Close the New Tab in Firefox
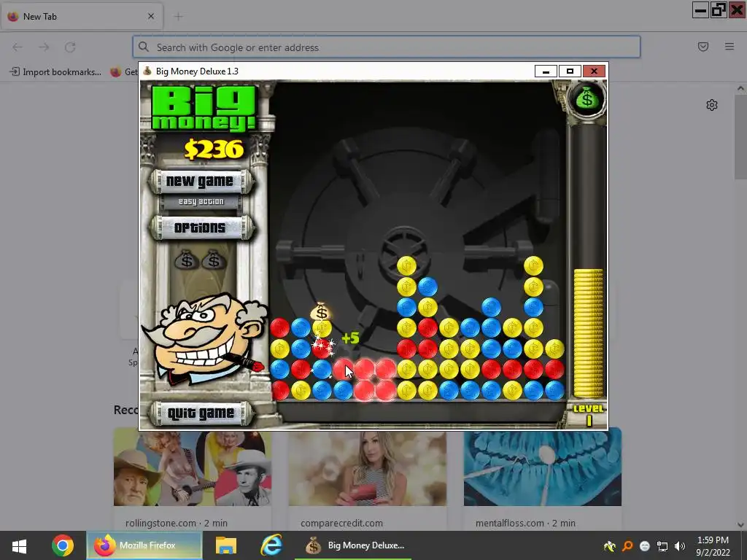The image size is (747, 560). [x=151, y=16]
